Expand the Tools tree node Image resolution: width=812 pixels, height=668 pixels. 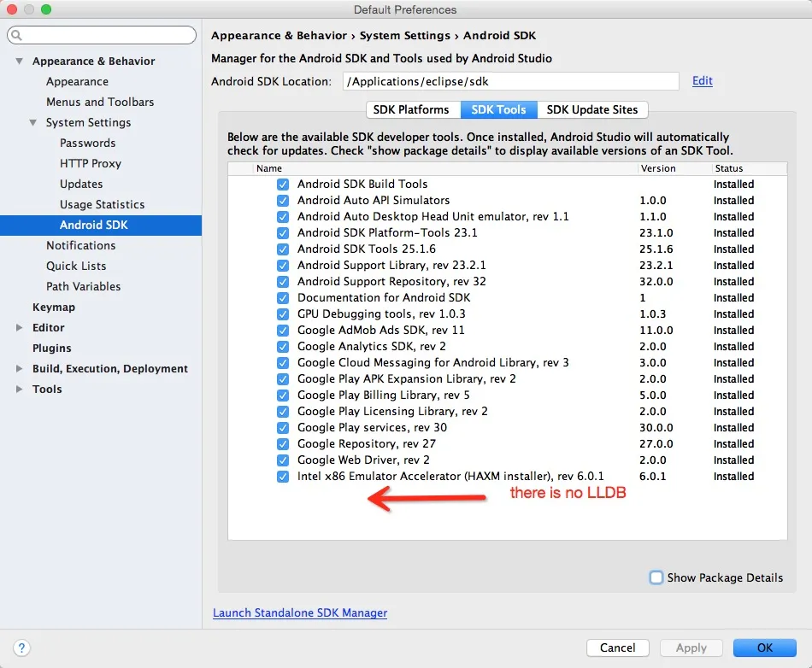tap(19, 390)
